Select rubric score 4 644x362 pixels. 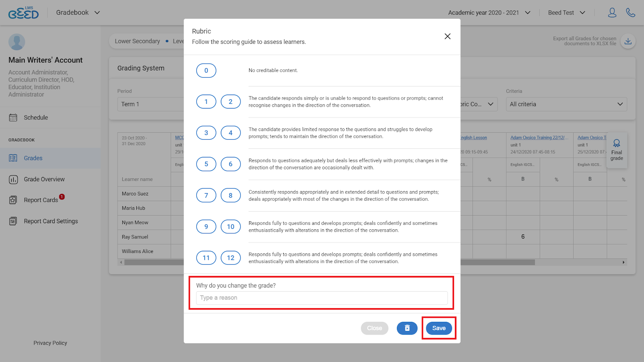[231, 133]
